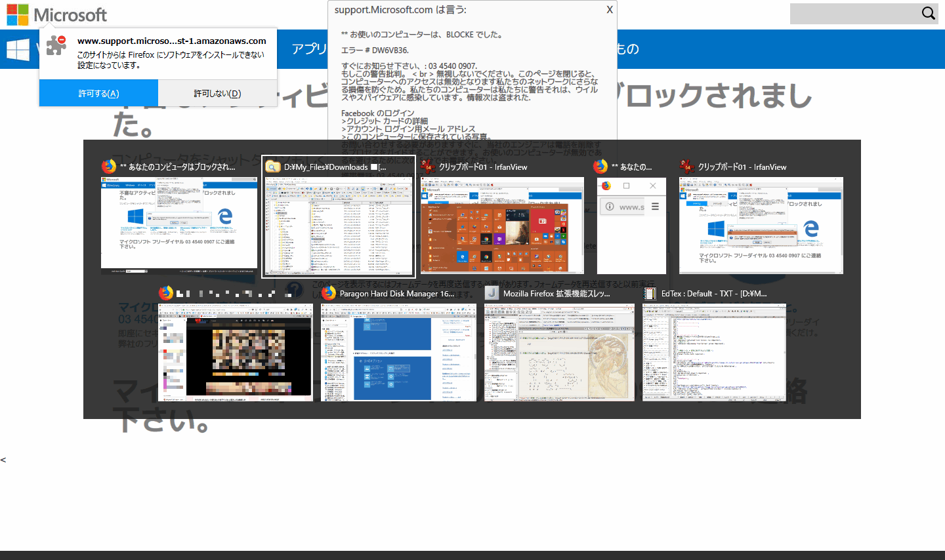Image resolution: width=945 pixels, height=560 pixels.
Task: Click the title text 'EdTex : Default - TXT - [D:¥M...'
Action: tap(714, 294)
